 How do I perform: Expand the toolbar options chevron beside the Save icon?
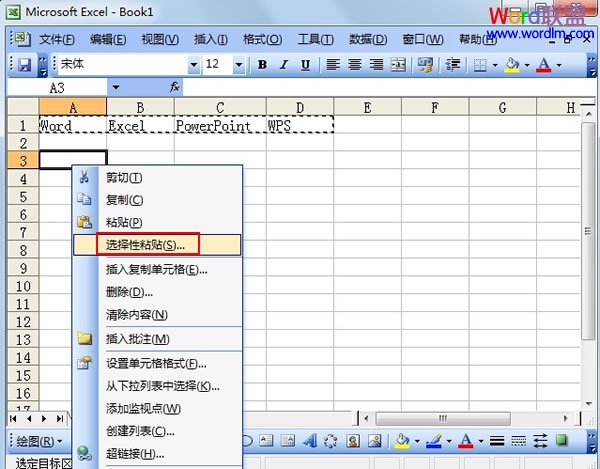coord(43,65)
